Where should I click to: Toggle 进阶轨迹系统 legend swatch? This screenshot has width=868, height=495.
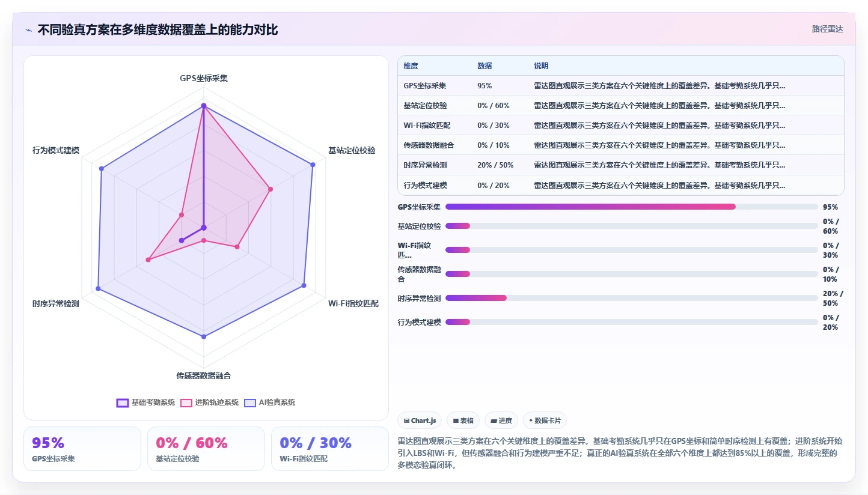pos(186,402)
